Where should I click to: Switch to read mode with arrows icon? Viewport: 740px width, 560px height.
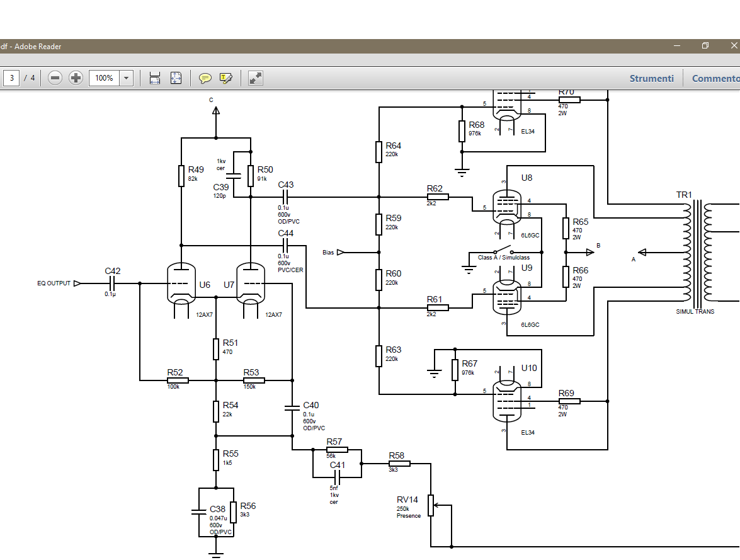pos(255,78)
